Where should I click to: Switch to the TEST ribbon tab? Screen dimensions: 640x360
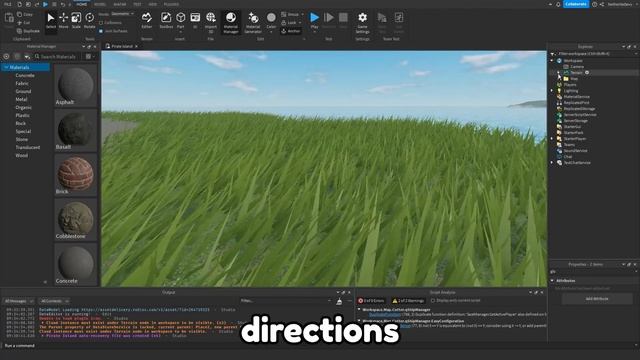(137, 4)
